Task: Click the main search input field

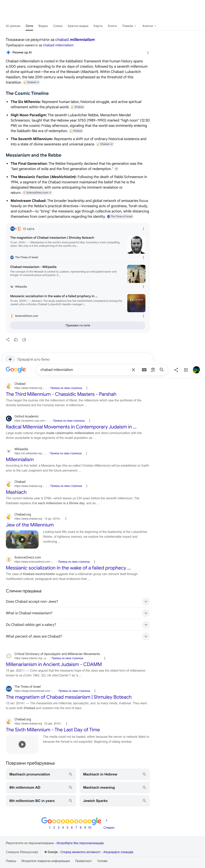Action: [84, 370]
